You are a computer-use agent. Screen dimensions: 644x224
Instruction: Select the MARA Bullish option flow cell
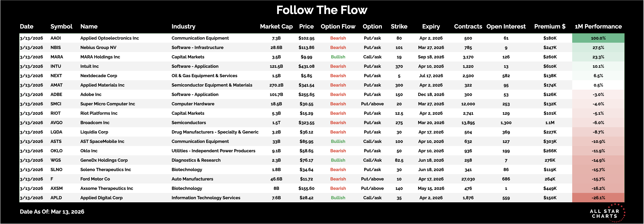(x=338, y=57)
